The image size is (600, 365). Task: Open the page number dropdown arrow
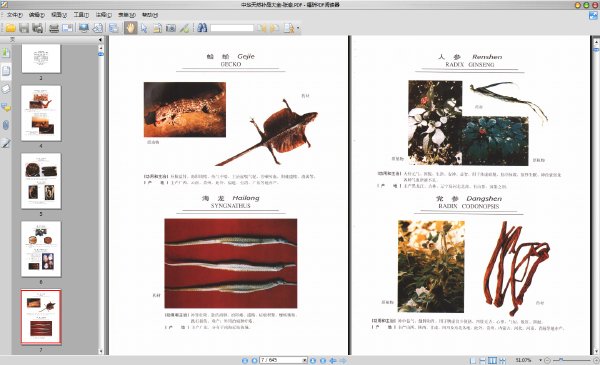pyautogui.click(x=305, y=360)
